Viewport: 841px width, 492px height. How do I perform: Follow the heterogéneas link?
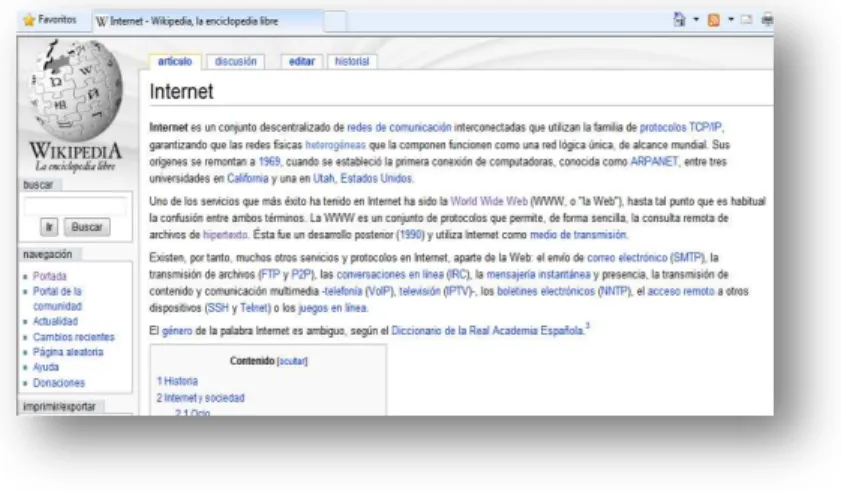[x=335, y=145]
